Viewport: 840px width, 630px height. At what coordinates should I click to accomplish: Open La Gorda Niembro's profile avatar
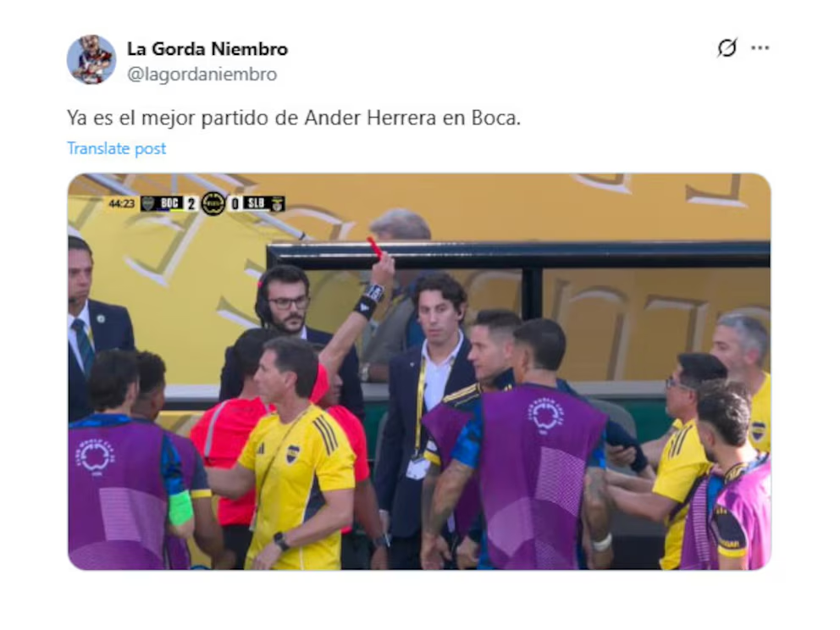pos(91,59)
